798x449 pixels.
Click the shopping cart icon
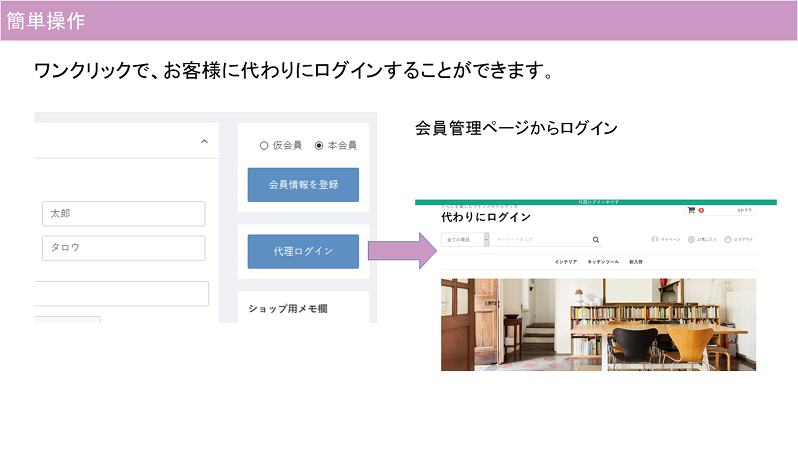pyautogui.click(x=691, y=210)
